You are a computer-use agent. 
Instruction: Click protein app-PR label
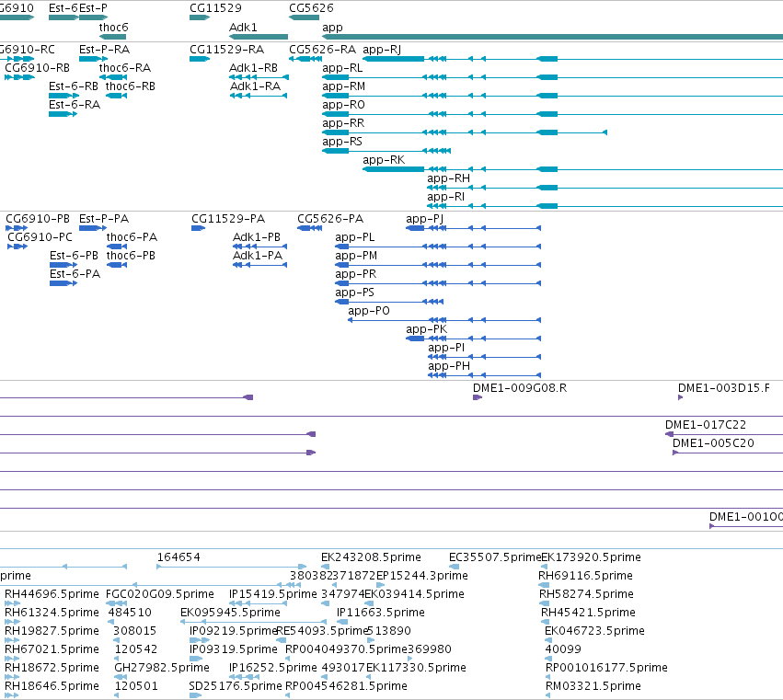point(355,275)
